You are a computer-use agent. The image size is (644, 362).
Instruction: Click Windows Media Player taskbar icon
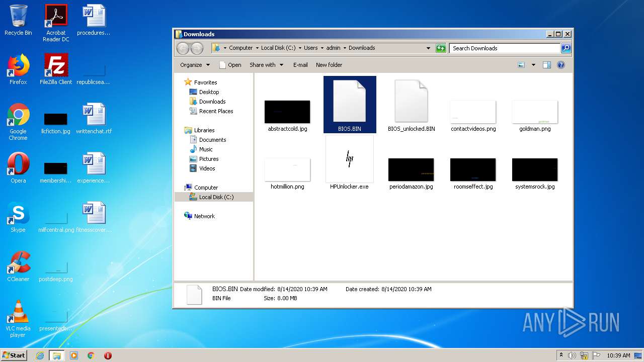[x=74, y=355]
